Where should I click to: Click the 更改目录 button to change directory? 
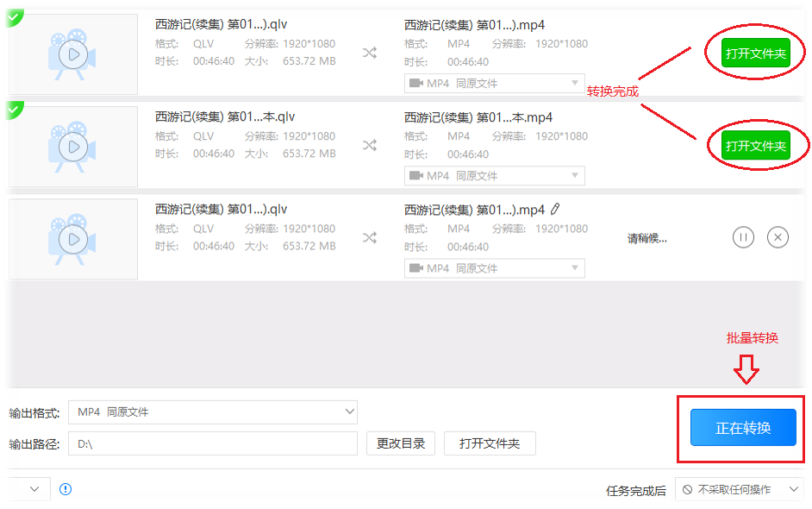[400, 443]
